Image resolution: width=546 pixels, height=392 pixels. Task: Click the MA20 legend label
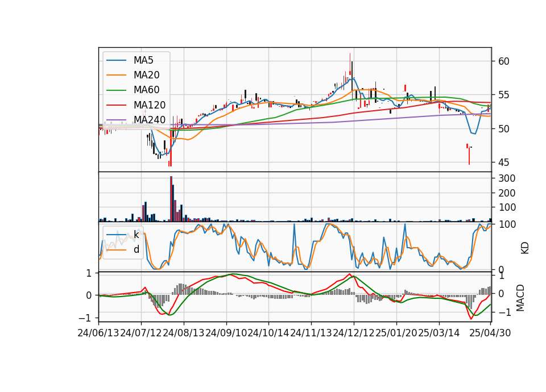[146, 75]
